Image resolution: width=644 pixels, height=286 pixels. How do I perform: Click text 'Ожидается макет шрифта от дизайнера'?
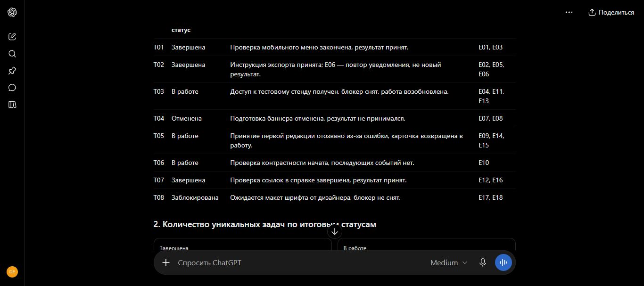[x=290, y=197]
